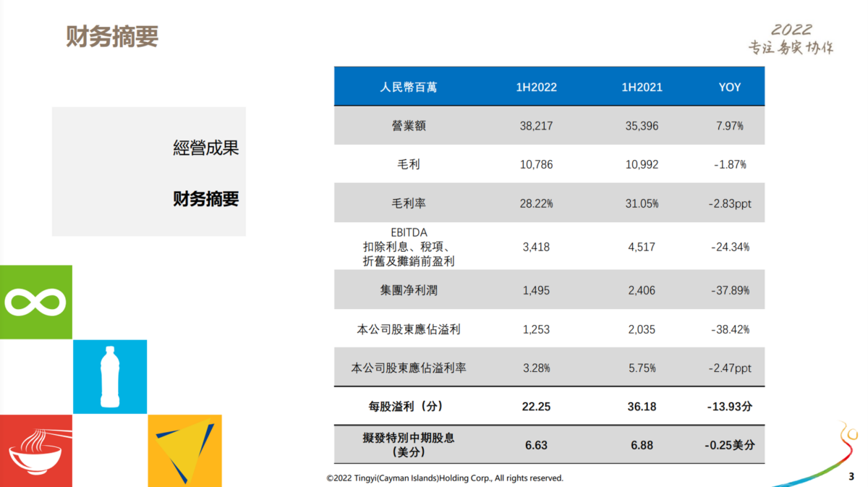Click the blue bottle icon tile

110,376
